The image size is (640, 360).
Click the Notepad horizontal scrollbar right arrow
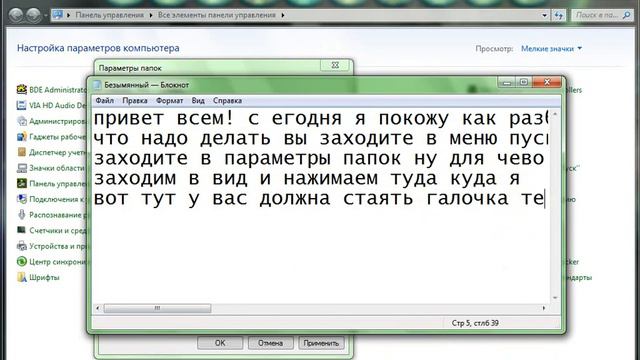click(544, 308)
